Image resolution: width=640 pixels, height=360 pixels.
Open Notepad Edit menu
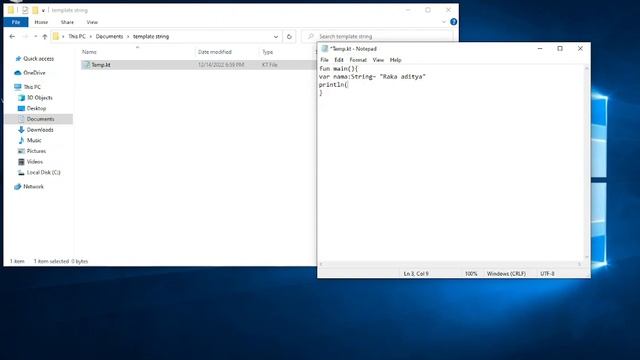point(339,60)
